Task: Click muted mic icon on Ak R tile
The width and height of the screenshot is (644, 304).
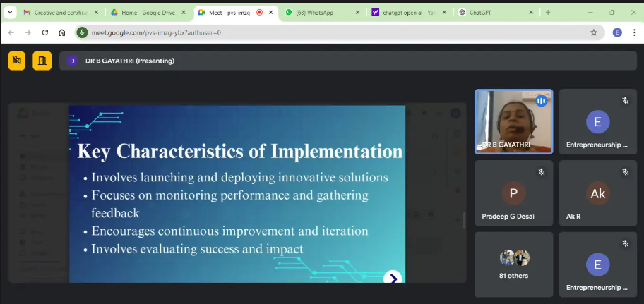Action: pyautogui.click(x=625, y=171)
